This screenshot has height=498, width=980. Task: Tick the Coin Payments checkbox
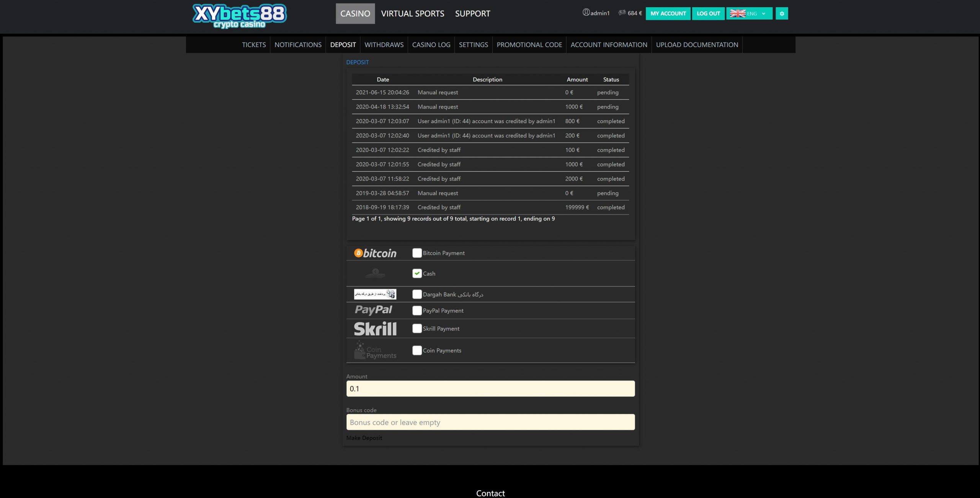pyautogui.click(x=417, y=350)
